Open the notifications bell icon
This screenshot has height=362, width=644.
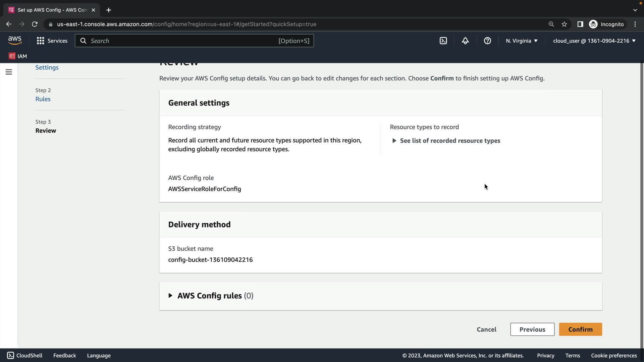coord(465,41)
